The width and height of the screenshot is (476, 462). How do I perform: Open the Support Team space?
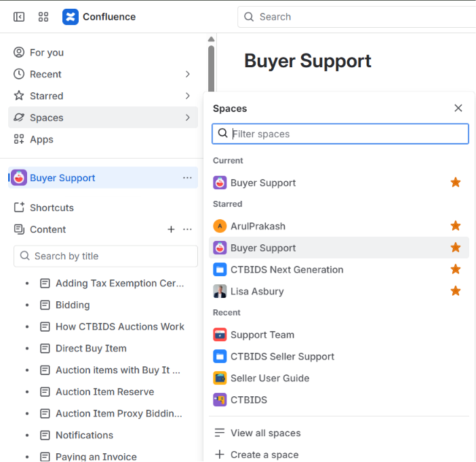pos(339,334)
